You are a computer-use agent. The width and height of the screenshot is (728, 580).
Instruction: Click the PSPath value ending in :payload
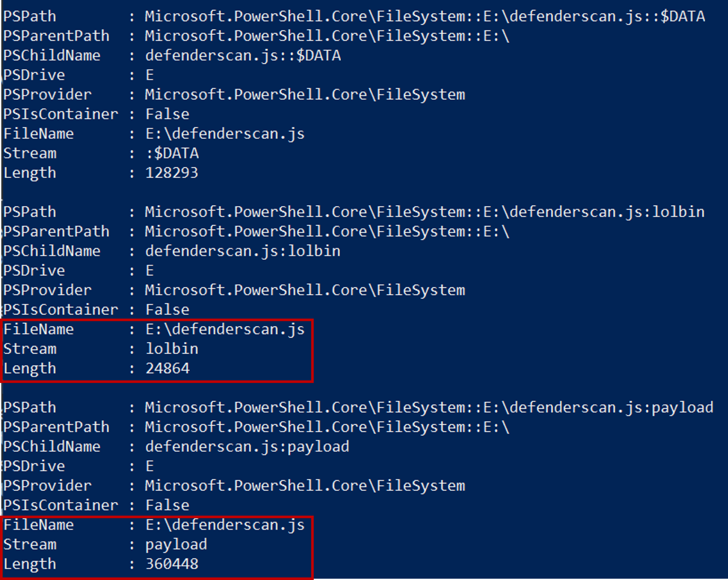(x=429, y=407)
